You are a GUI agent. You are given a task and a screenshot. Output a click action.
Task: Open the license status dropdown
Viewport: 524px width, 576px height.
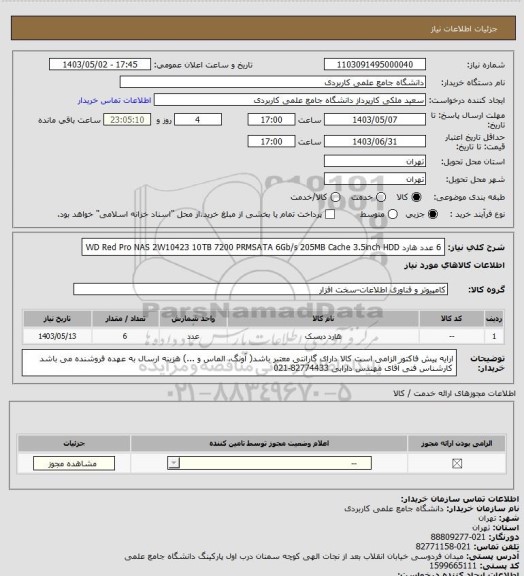pyautogui.click(x=269, y=463)
